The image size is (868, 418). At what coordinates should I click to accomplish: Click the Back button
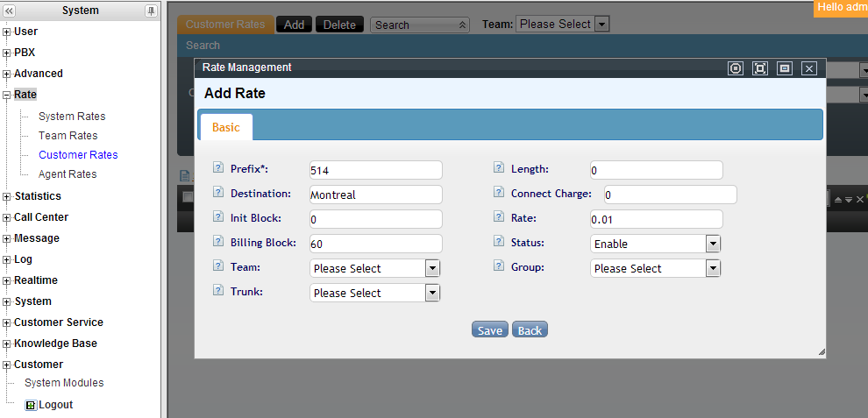(530, 330)
